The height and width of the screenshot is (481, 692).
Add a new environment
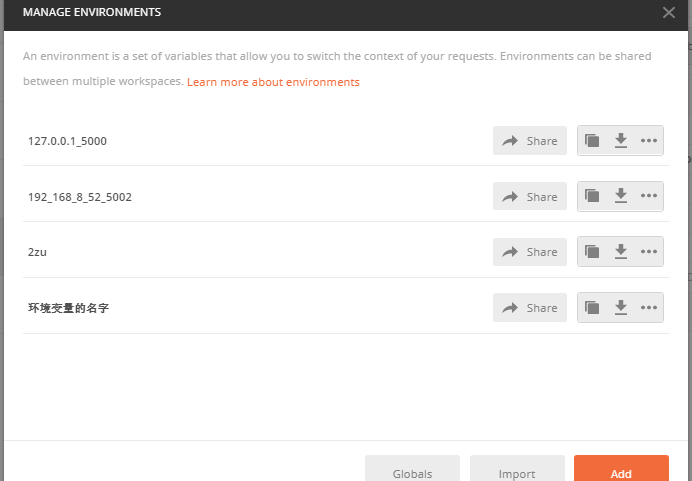pyautogui.click(x=621, y=469)
